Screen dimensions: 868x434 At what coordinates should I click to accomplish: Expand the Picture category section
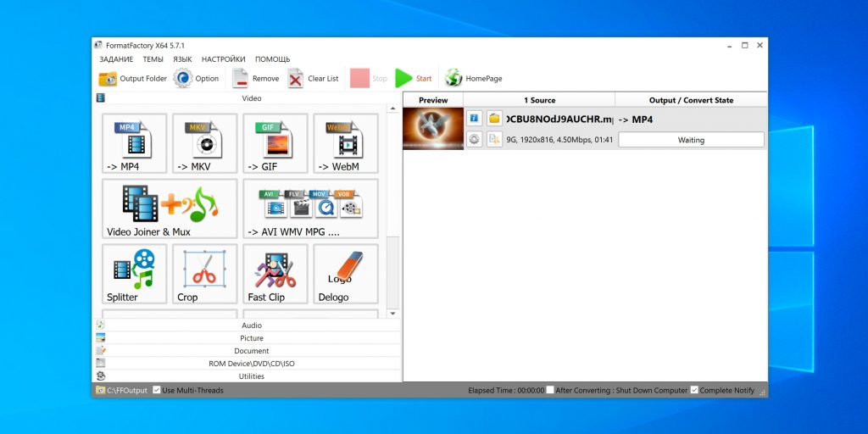point(247,338)
